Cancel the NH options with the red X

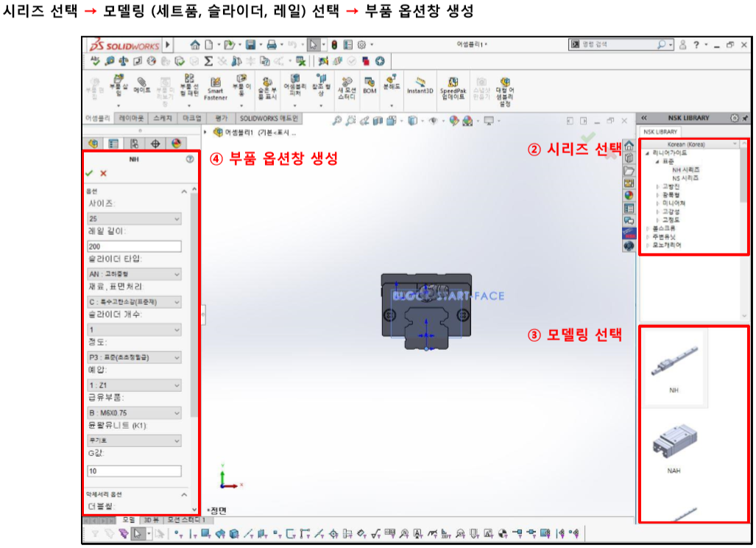tap(103, 173)
